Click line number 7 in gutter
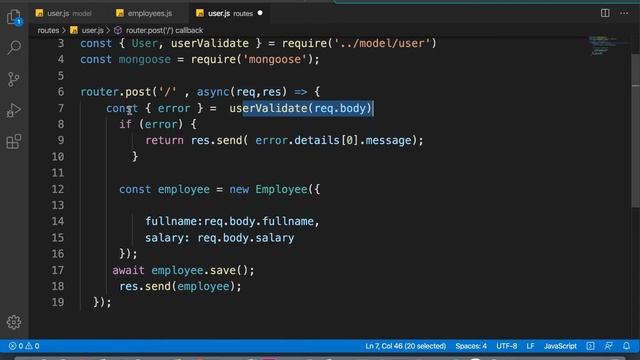The image size is (640, 360). click(x=61, y=108)
